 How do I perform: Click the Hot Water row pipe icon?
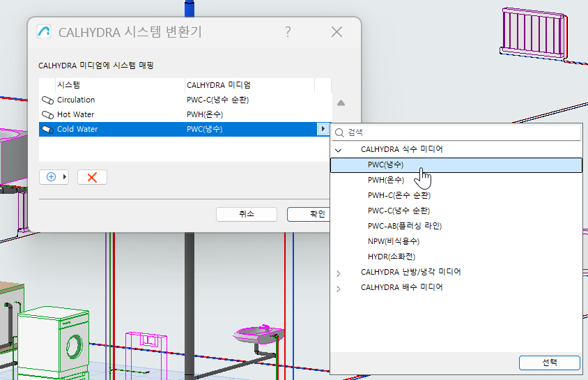tap(47, 115)
